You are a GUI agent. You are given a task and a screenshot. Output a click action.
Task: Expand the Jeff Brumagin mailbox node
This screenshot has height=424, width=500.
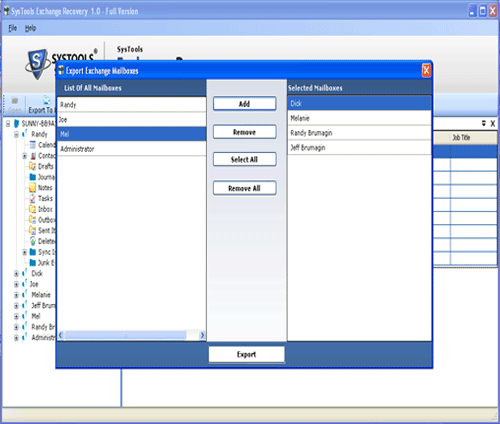coord(16,306)
